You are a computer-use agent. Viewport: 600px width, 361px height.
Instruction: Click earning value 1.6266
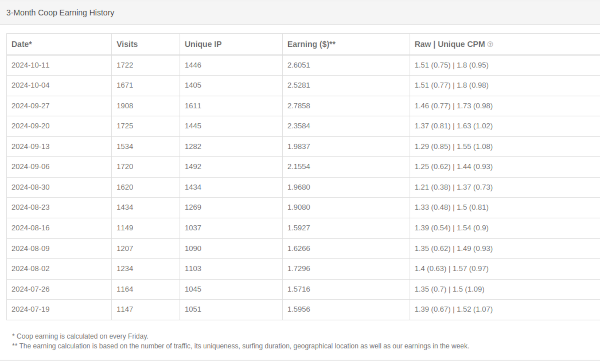[x=299, y=248]
